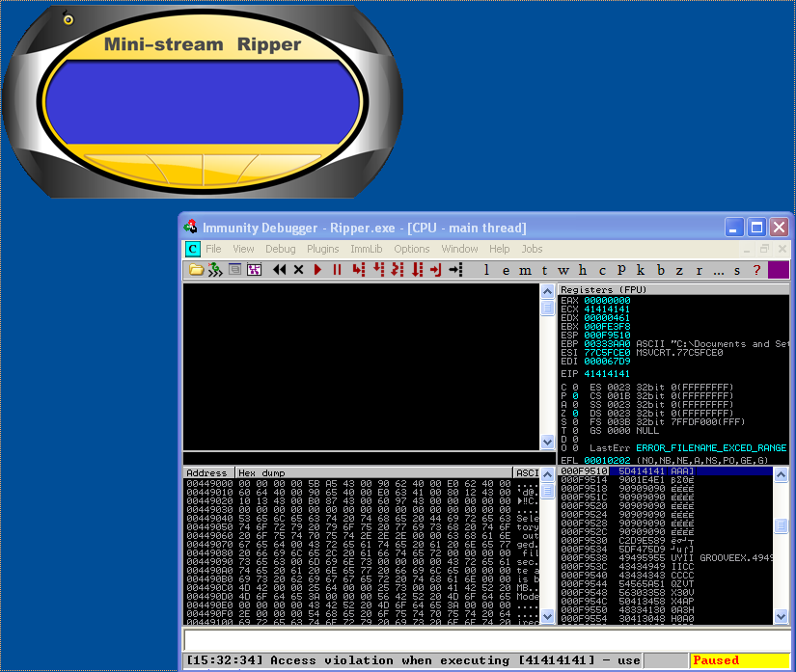Click the hex dump pane scroll-up arrow
This screenshot has width=796, height=672.
pos(547,474)
